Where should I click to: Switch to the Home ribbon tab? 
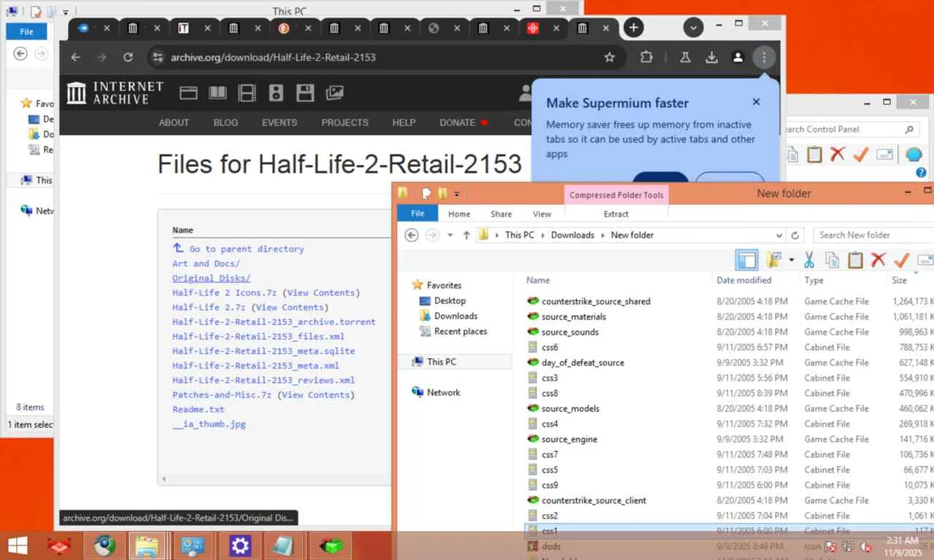pyautogui.click(x=459, y=214)
